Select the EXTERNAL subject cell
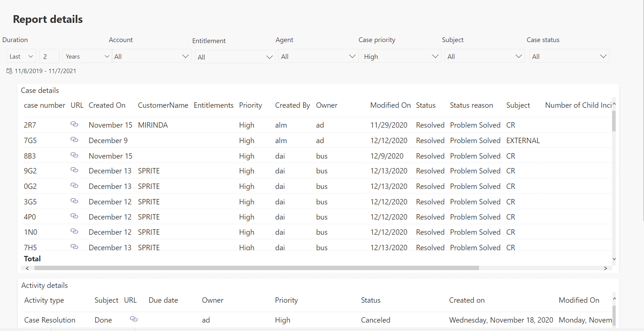The height and width of the screenshot is (331, 644). click(523, 141)
